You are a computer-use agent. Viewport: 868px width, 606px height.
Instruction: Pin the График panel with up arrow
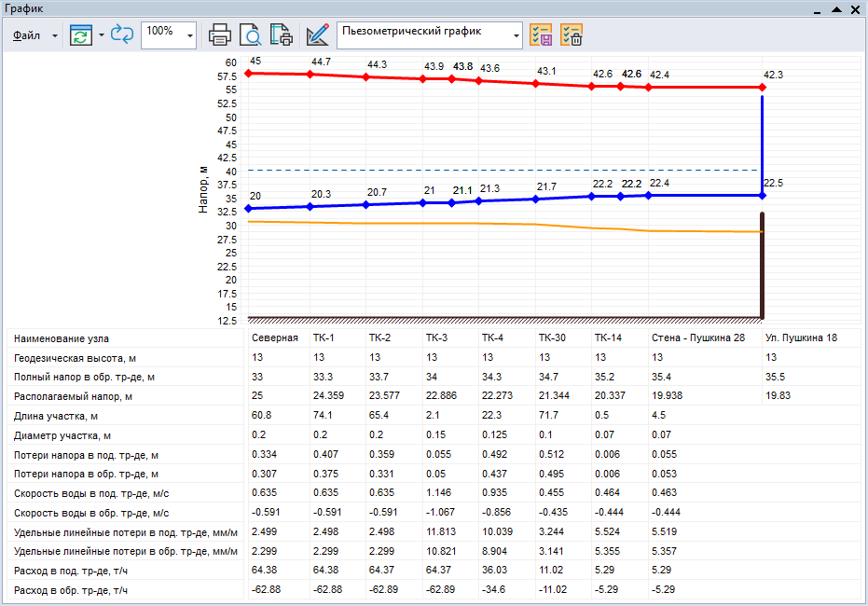(x=837, y=8)
